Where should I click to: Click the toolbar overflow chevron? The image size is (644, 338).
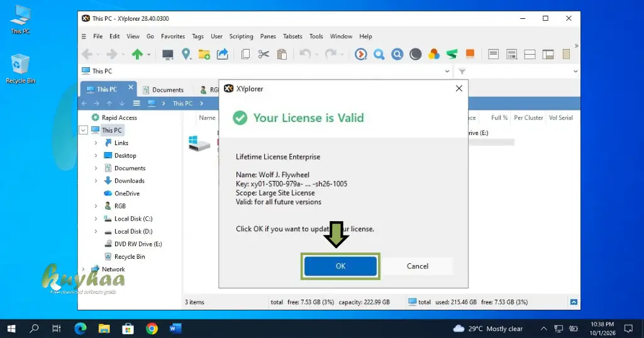click(576, 46)
